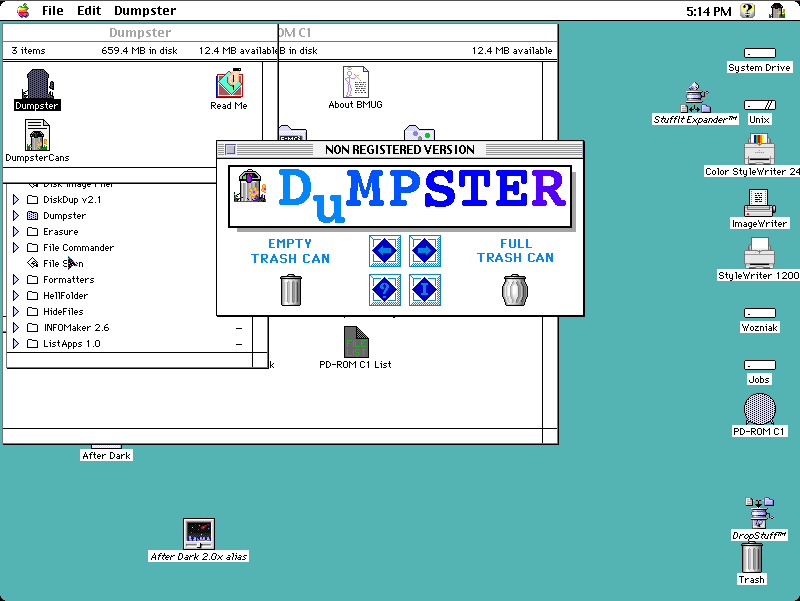Click the Dumpster logo trash can with flowers
800x601 pixels.
250,186
